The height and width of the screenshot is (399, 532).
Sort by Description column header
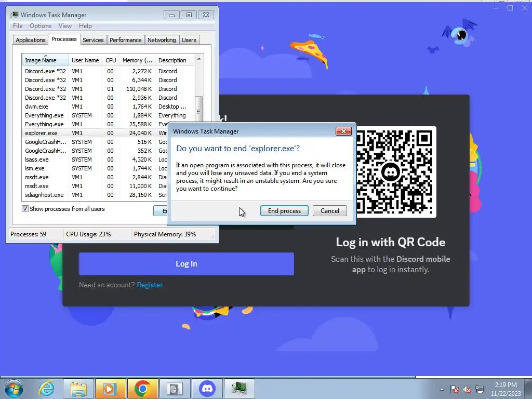(x=175, y=60)
